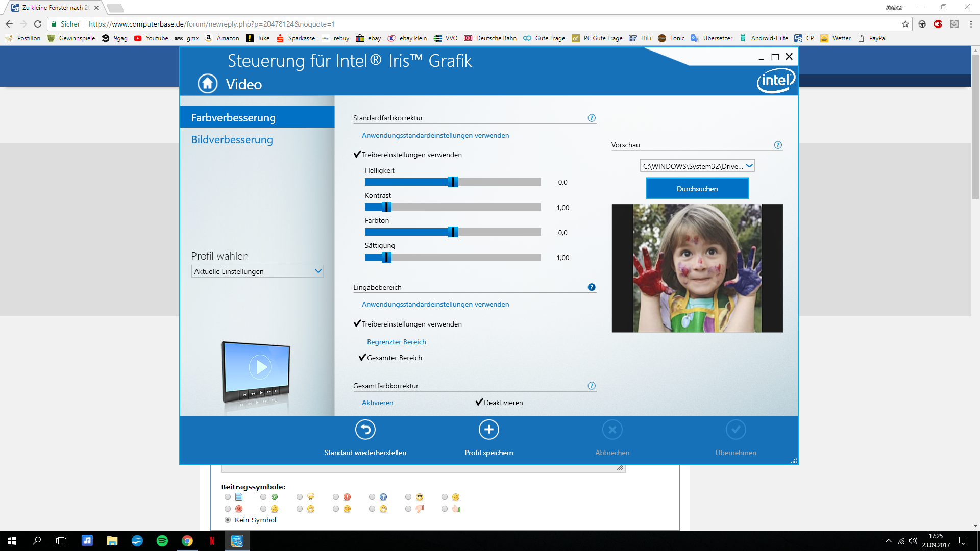
Task: Select Aktivieren under Gesamtfarbkorrektur
Action: [377, 403]
